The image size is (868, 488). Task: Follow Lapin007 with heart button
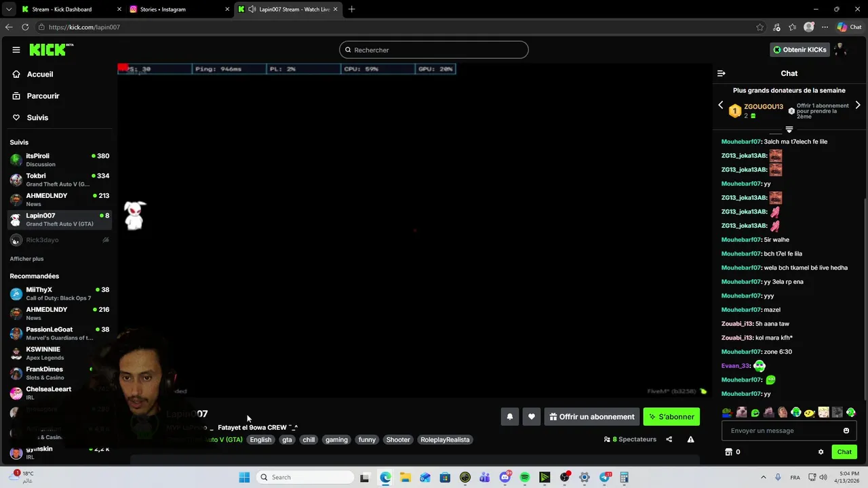pos(532,417)
